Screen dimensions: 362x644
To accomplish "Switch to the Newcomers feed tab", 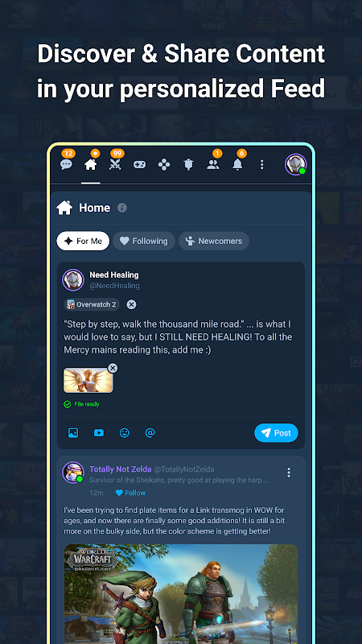I will (x=214, y=241).
